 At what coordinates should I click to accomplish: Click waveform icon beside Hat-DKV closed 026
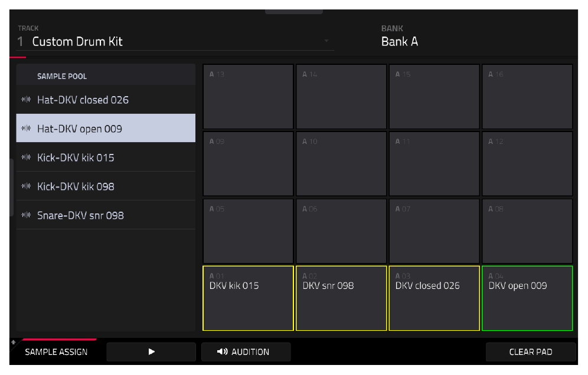point(26,99)
